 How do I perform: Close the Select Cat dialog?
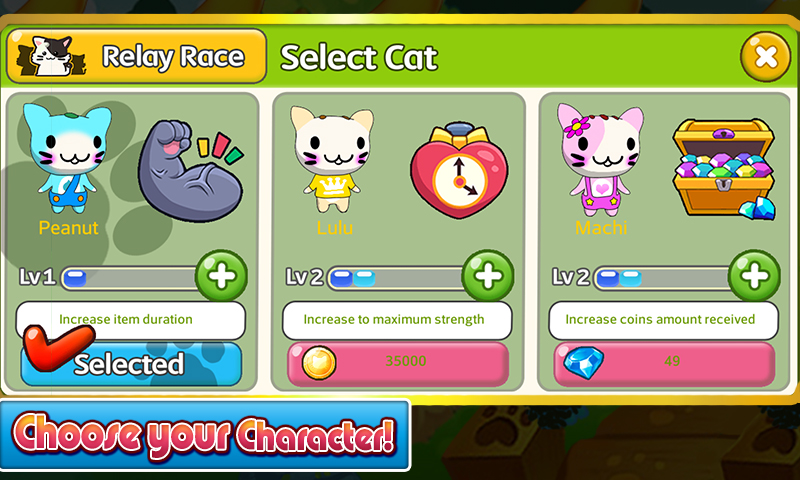(x=765, y=57)
